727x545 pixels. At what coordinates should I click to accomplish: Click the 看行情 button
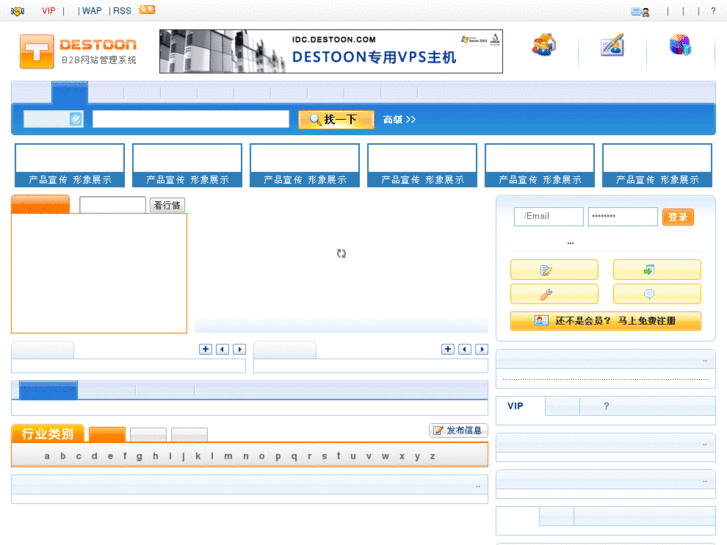(x=167, y=205)
